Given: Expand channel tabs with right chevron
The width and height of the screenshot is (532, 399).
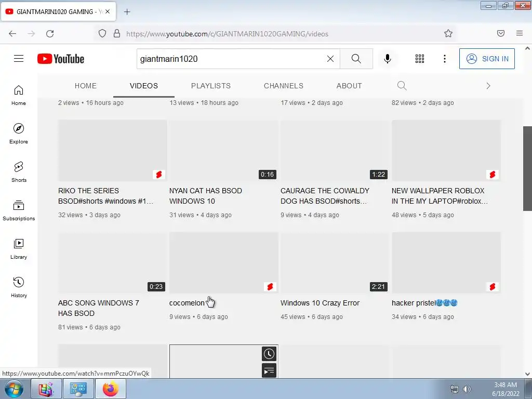Looking at the screenshot, I should point(488,86).
